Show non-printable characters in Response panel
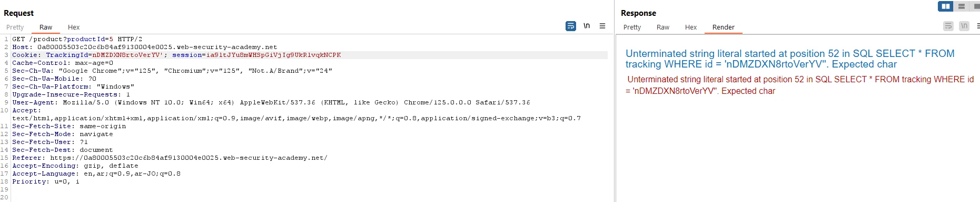Screen dimensions: 980x202 pyautogui.click(x=964, y=26)
